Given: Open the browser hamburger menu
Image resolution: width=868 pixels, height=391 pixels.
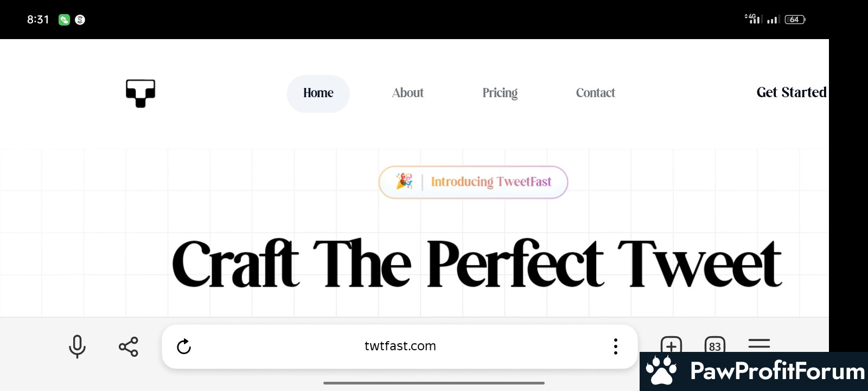Looking at the screenshot, I should [x=759, y=344].
